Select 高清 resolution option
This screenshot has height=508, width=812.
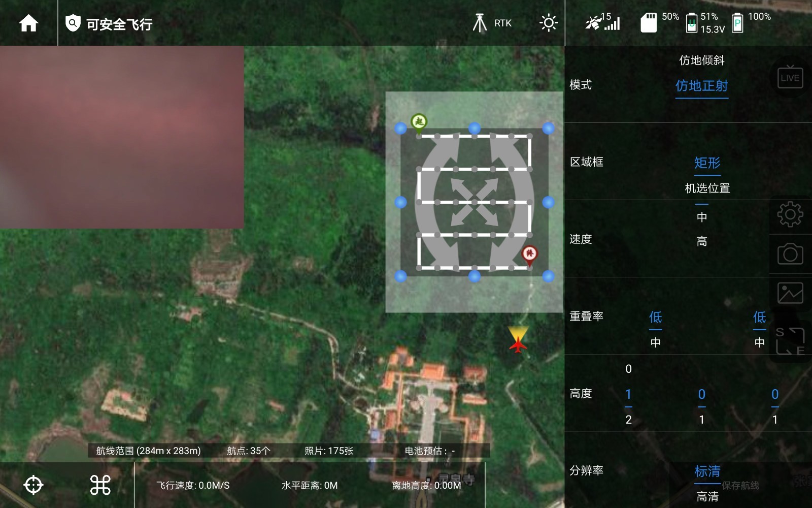pyautogui.click(x=707, y=496)
